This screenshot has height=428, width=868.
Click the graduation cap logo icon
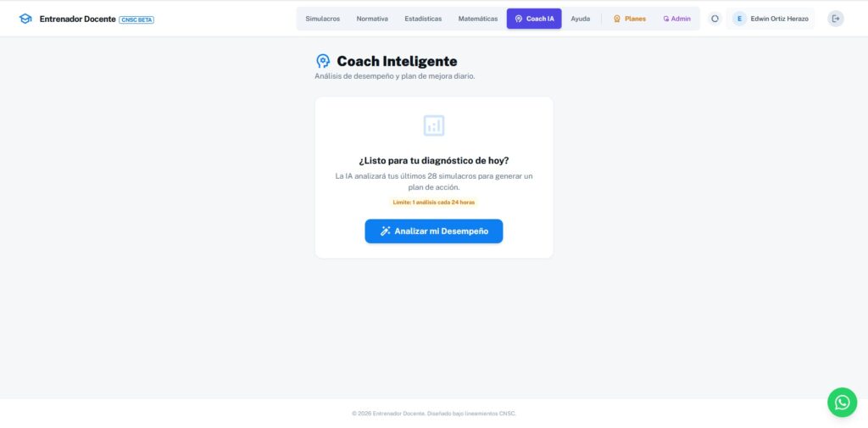tap(25, 19)
